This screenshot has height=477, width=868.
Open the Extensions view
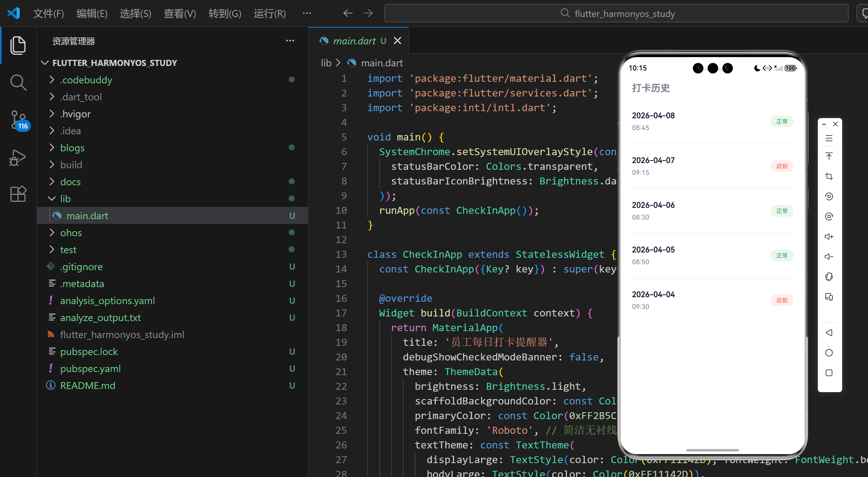[18, 194]
